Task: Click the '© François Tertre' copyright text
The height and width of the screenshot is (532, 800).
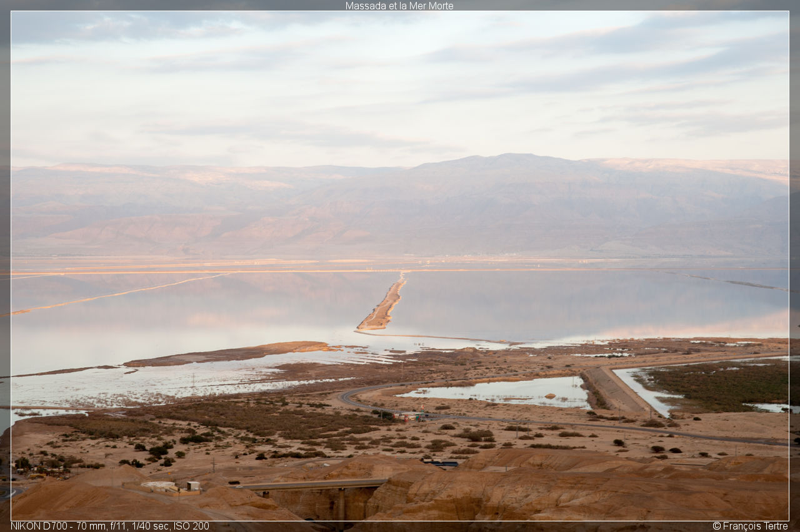Action: pos(750,526)
